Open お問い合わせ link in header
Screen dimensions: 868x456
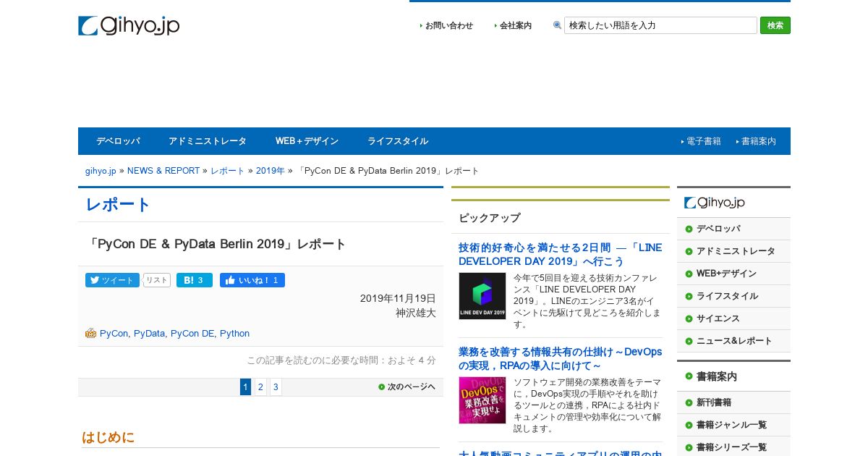point(449,25)
